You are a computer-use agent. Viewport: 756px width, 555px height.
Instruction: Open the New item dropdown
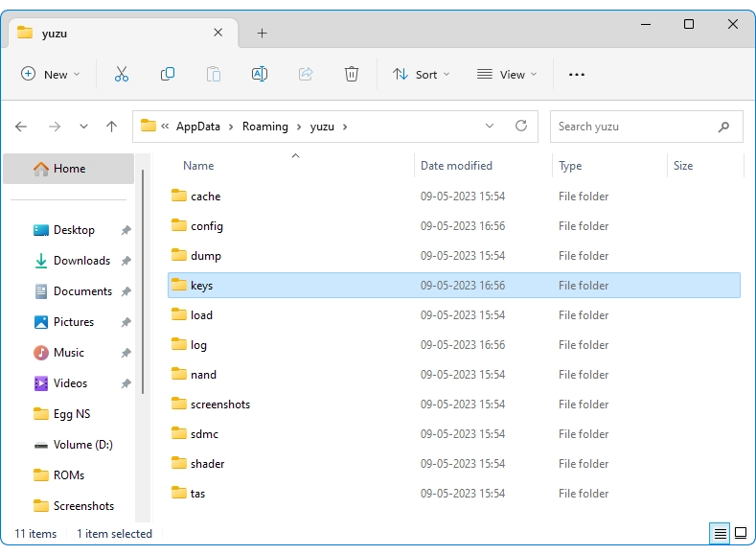click(x=51, y=74)
